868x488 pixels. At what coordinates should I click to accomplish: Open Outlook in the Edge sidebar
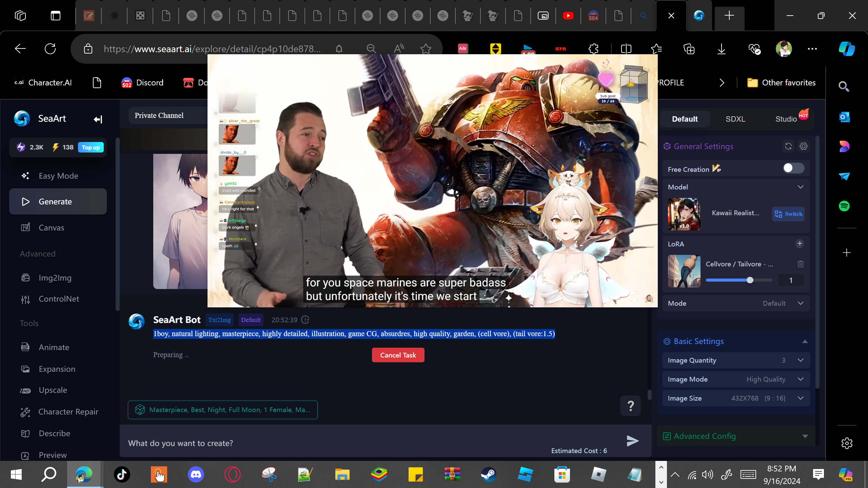click(x=844, y=117)
